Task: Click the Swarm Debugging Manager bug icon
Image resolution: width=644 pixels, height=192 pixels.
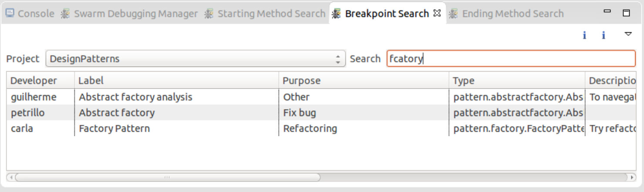Action: tap(65, 14)
